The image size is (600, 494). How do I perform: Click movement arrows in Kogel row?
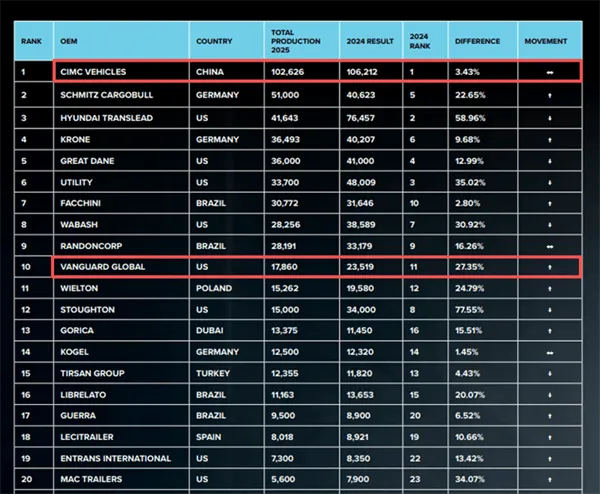(x=550, y=353)
